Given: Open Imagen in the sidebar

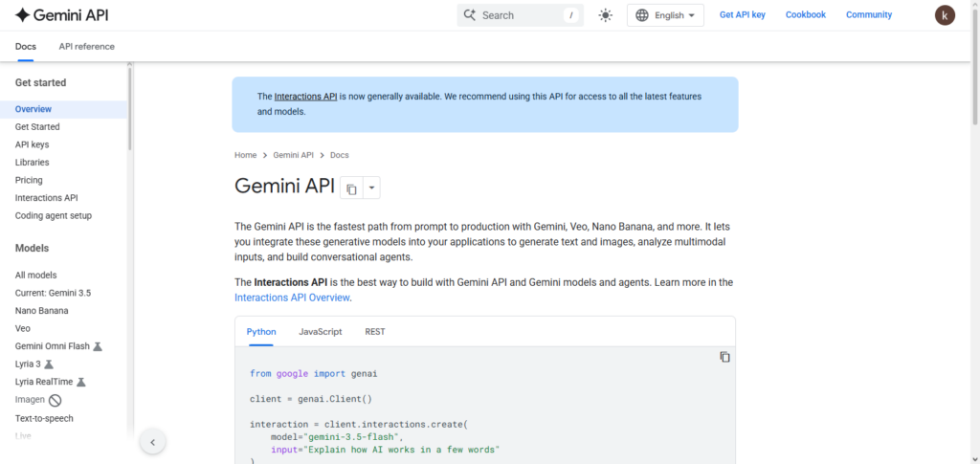Looking at the screenshot, I should [x=30, y=400].
